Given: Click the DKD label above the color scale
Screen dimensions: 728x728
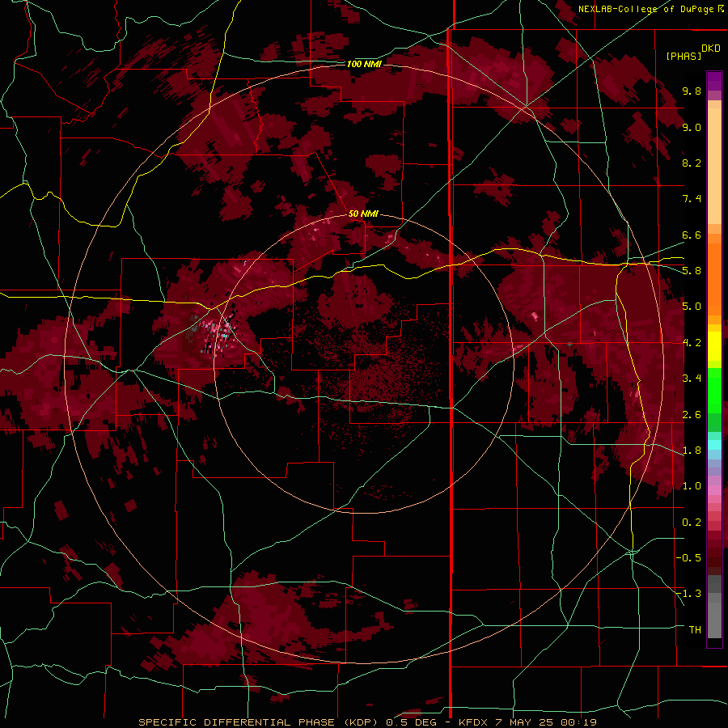Looking at the screenshot, I should tap(711, 49).
